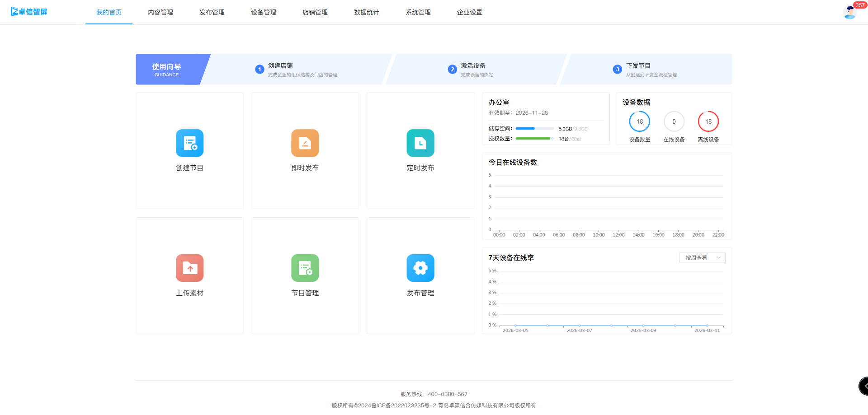
Task: Open the 发布管理 gear icon
Action: (x=420, y=268)
